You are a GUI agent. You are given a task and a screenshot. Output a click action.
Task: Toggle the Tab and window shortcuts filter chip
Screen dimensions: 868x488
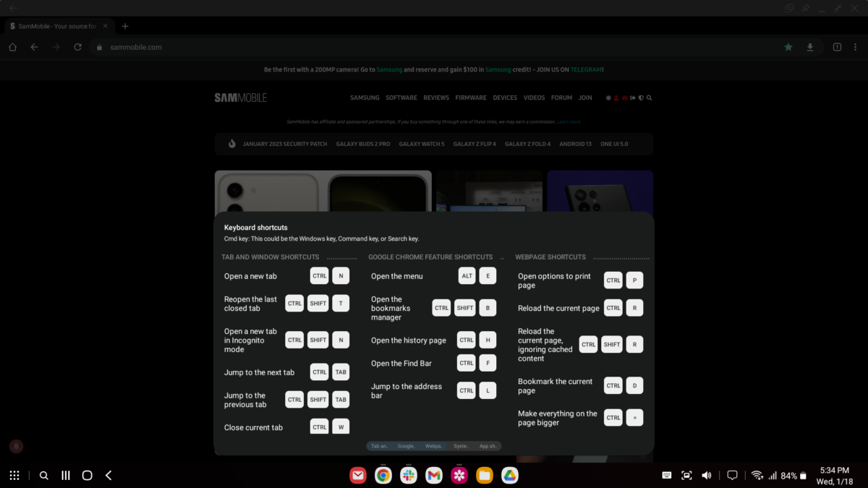pyautogui.click(x=379, y=446)
